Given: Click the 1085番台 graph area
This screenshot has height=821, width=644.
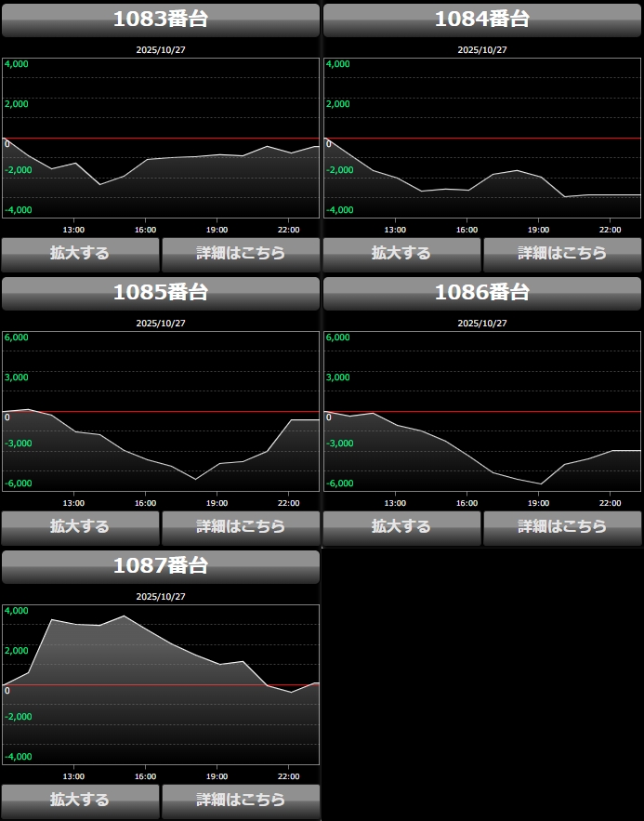Looking at the screenshot, I should [161, 411].
